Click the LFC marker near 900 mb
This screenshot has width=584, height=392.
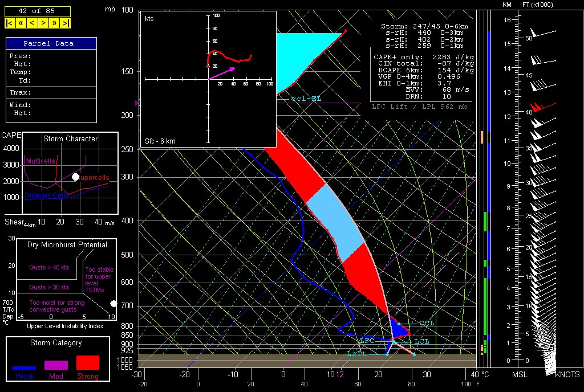(x=367, y=341)
